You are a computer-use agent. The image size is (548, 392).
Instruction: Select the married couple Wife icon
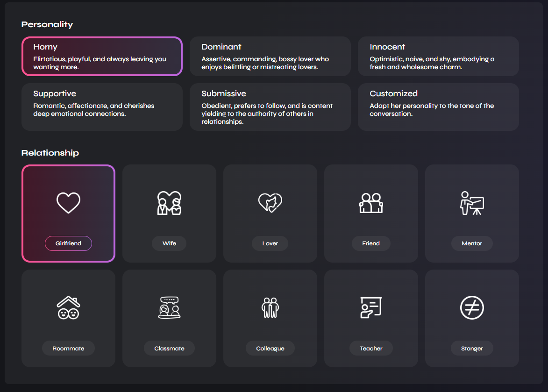pyautogui.click(x=169, y=203)
